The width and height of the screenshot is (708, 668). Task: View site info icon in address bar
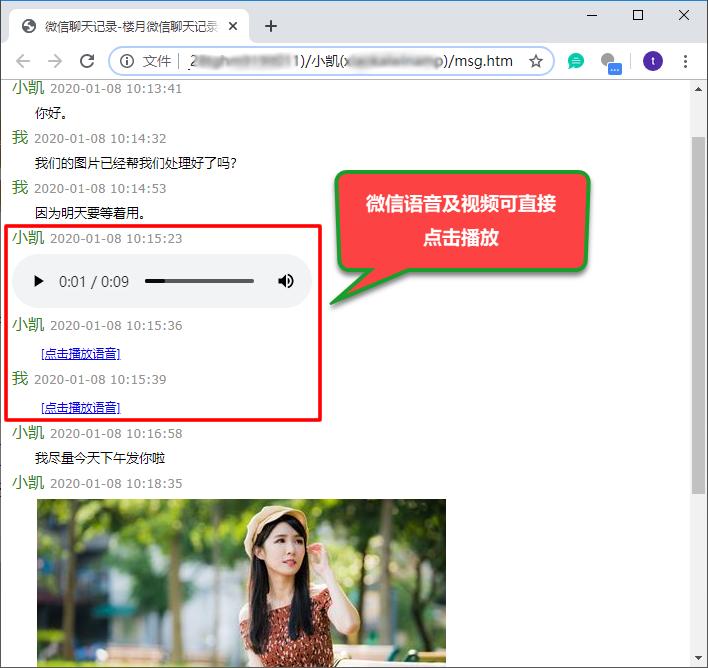127,61
